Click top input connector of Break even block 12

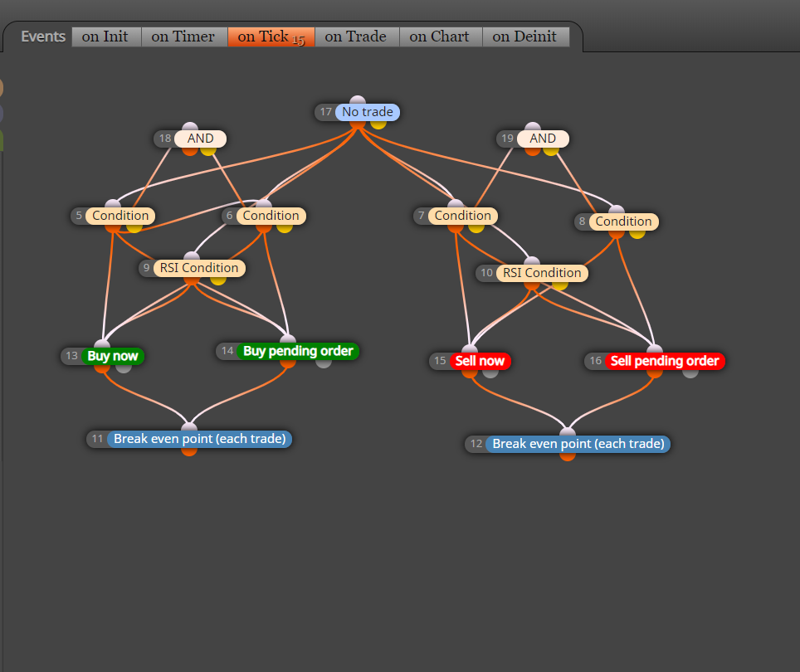click(568, 432)
